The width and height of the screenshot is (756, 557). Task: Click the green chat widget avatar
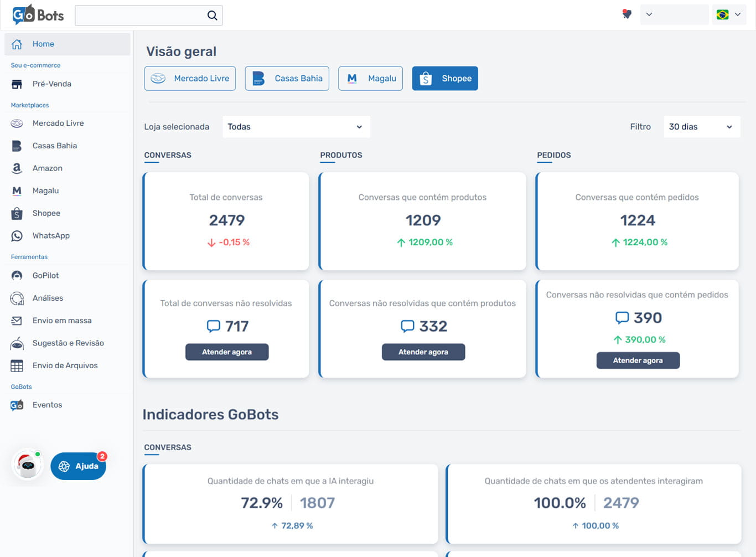(27, 465)
